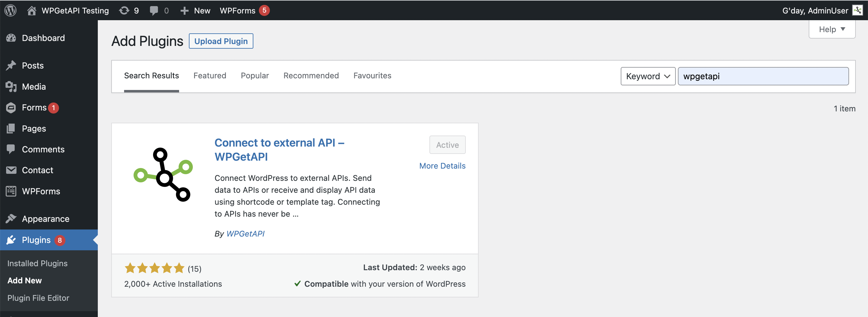The height and width of the screenshot is (317, 868).
Task: Click the plus icon beside New
Action: 184,11
